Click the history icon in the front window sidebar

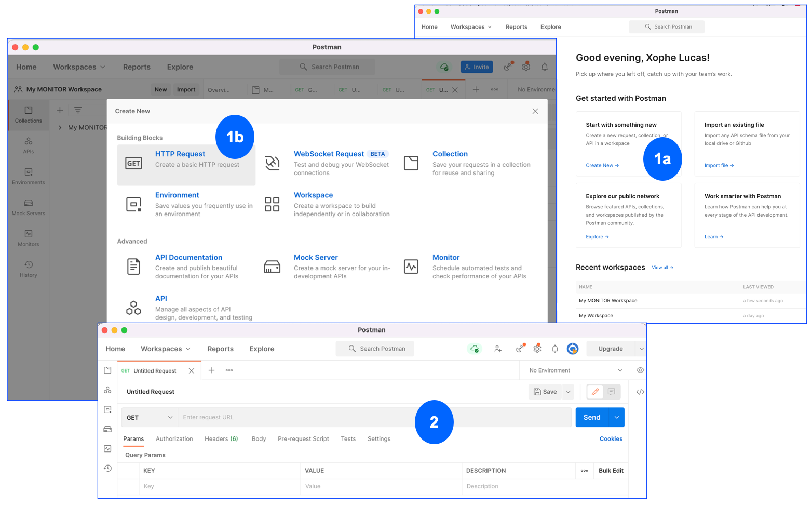click(107, 468)
